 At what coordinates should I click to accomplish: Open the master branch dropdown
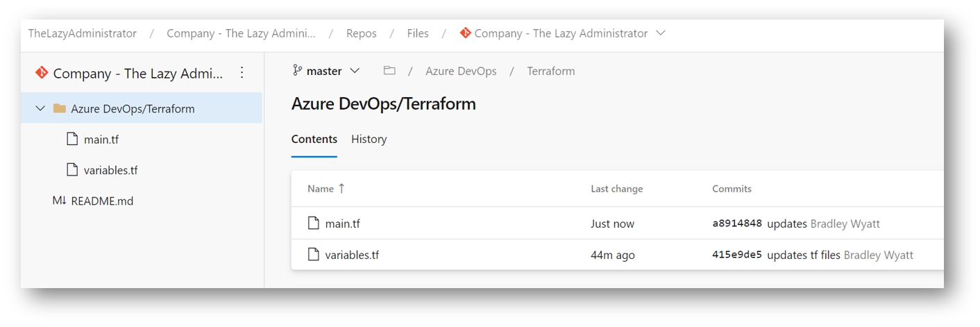(326, 71)
